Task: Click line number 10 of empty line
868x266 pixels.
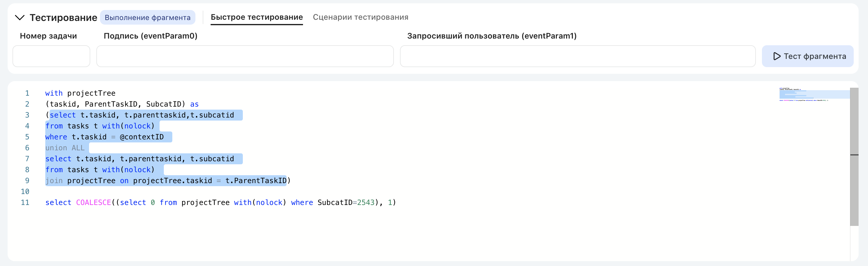Action: tap(25, 192)
